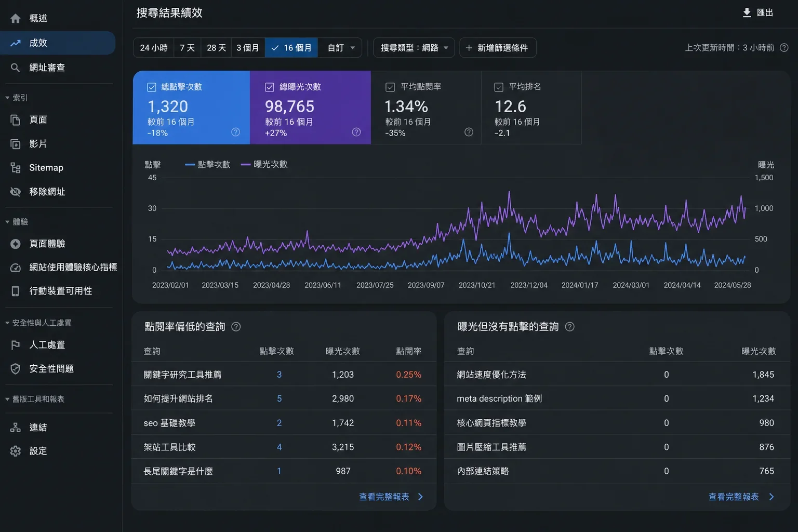Viewport: 798px width, 532px height.
Task: Select the 7 天 range tab
Action: click(x=187, y=48)
